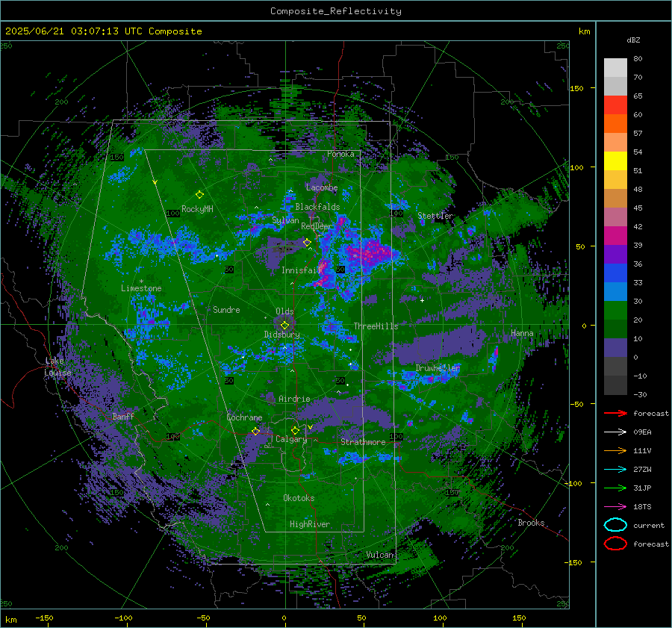Click the yellow radar site marker at Olds
Screen dimensions: 672x628
click(284, 326)
